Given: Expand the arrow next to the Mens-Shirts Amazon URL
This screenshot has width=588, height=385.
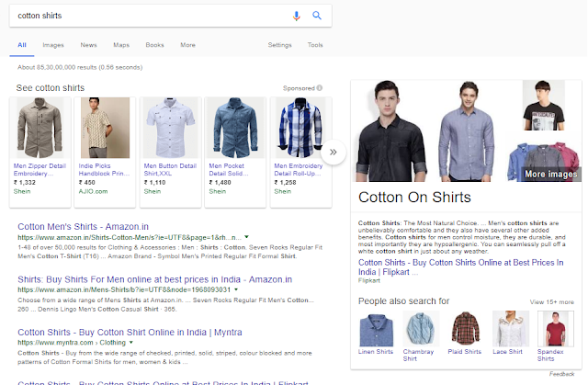Looking at the screenshot, I should 236,289.
